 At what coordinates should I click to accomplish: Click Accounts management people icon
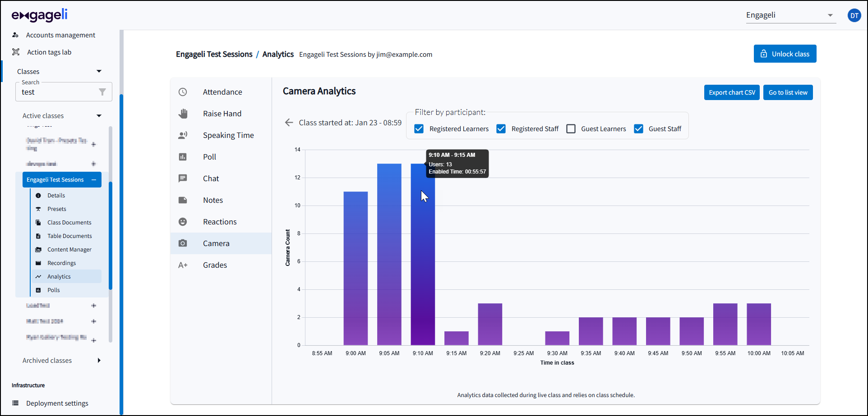point(15,35)
